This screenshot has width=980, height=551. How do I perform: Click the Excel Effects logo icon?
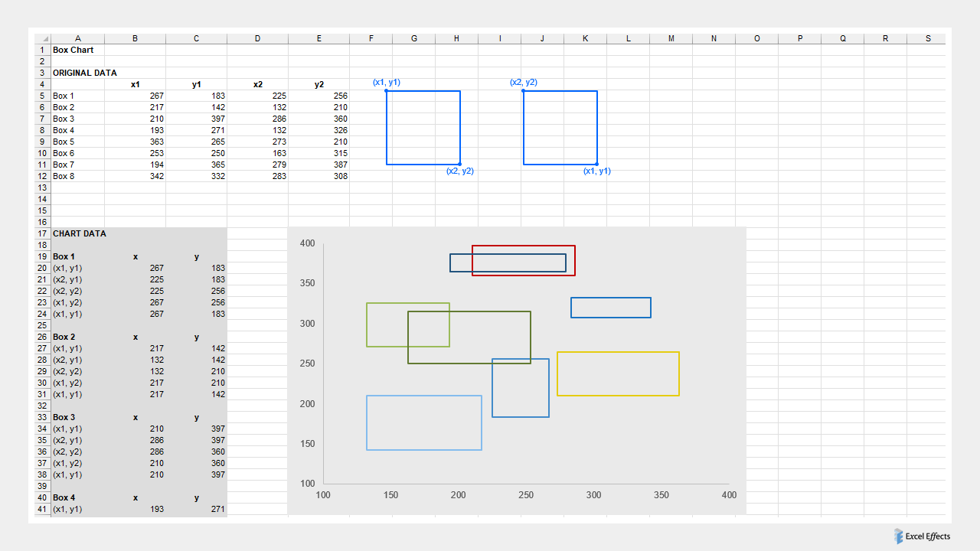click(x=898, y=536)
